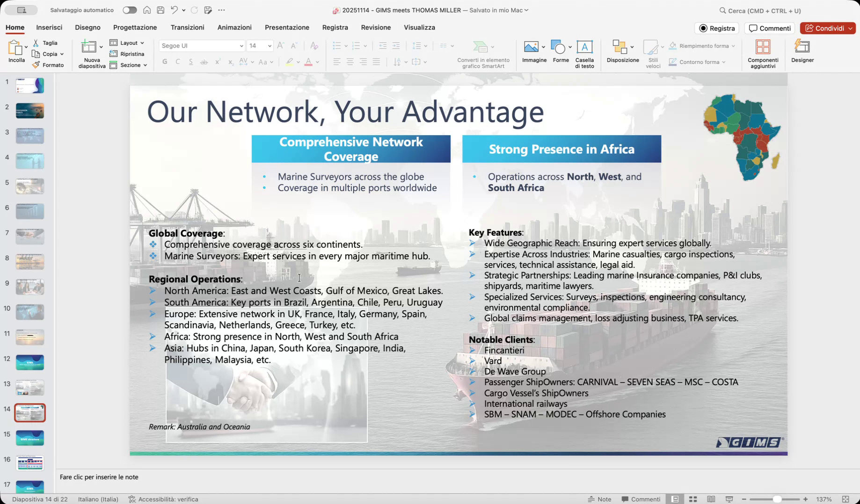The image size is (860, 504).
Task: Click the zoom slider handle
Action: coord(777,499)
